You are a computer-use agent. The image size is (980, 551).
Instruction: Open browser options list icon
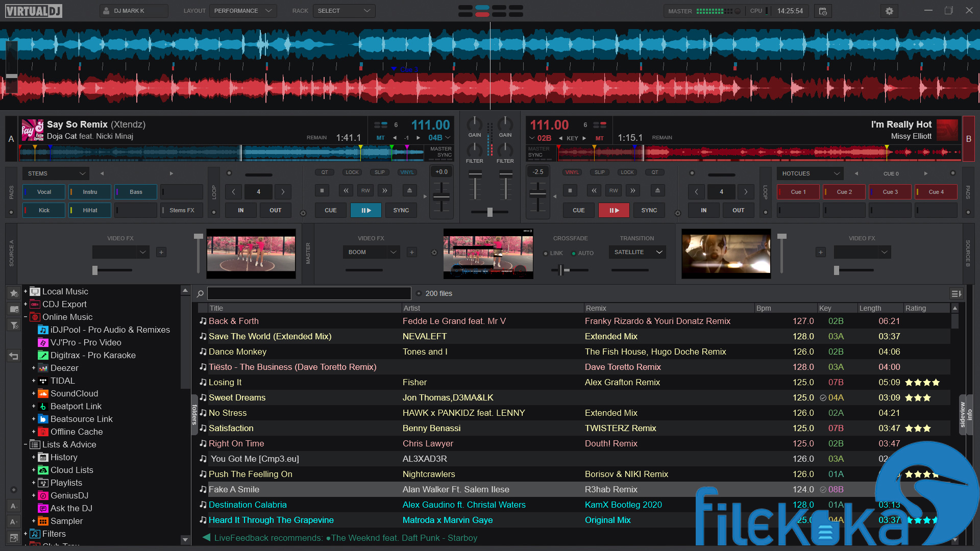[x=956, y=293]
